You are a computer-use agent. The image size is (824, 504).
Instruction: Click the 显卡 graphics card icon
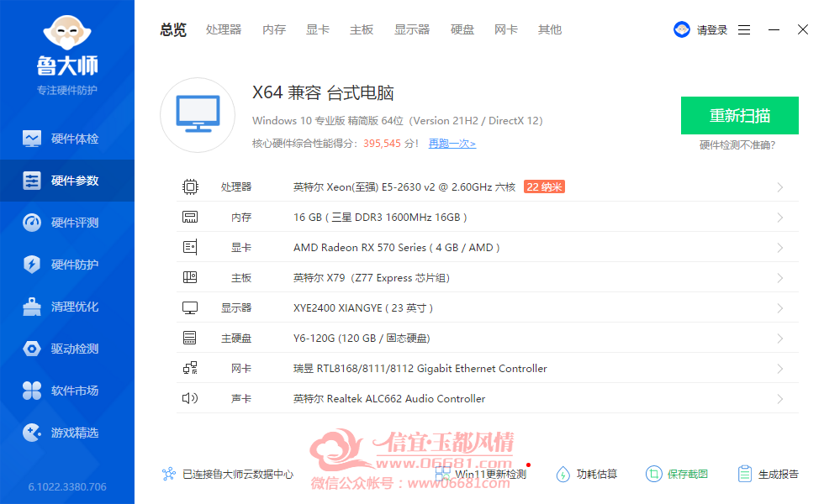click(190, 247)
